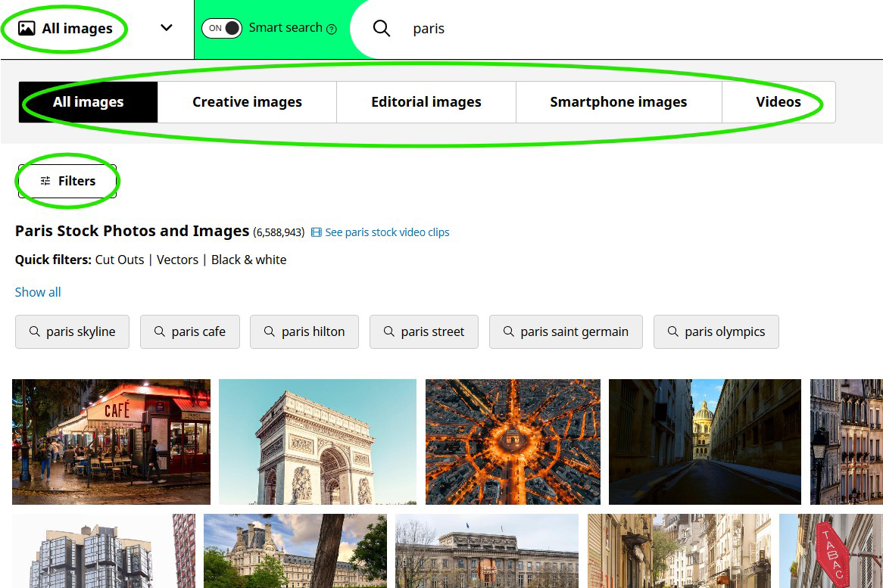Switch to the Editorial images tab

click(426, 102)
